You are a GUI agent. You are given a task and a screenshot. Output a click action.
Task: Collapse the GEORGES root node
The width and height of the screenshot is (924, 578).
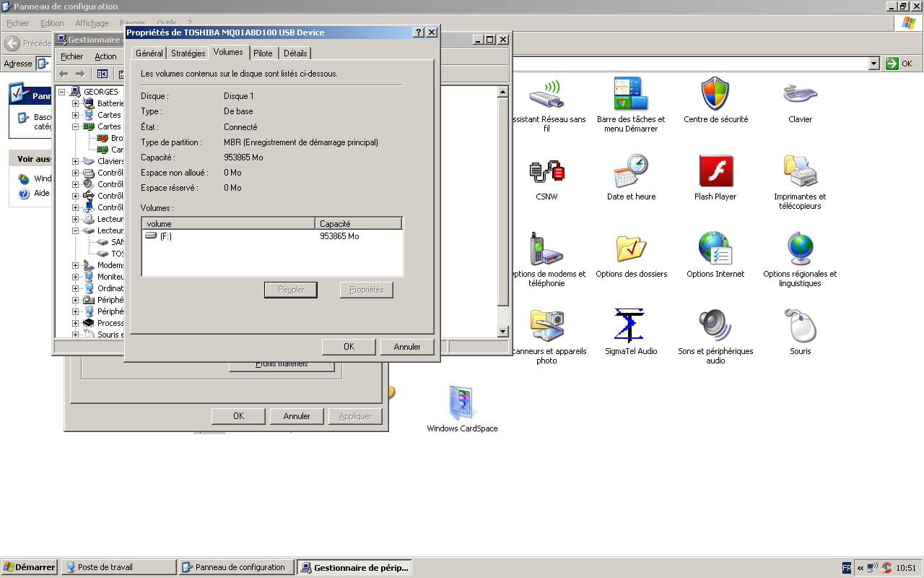63,92
